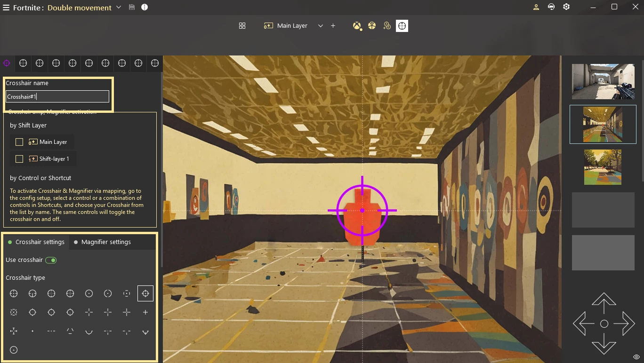The image size is (644, 363).
Task: Toggle the Use crosshair switch
Action: 51,260
